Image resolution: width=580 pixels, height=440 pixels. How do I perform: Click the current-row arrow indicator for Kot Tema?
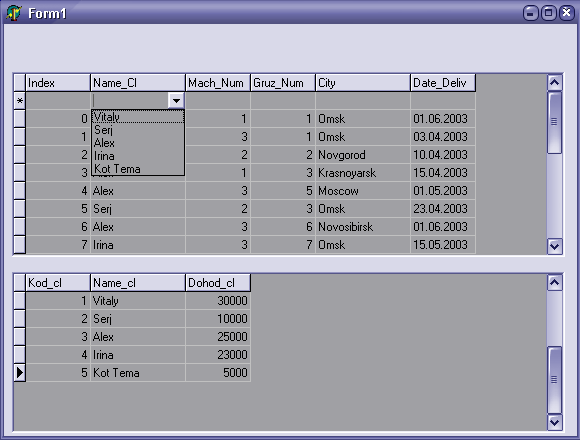[x=20, y=373]
